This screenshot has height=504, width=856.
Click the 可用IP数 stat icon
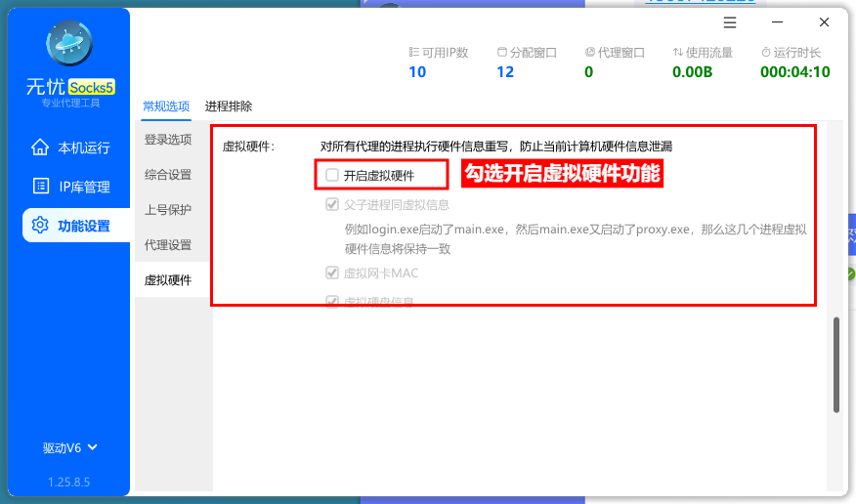click(x=413, y=53)
